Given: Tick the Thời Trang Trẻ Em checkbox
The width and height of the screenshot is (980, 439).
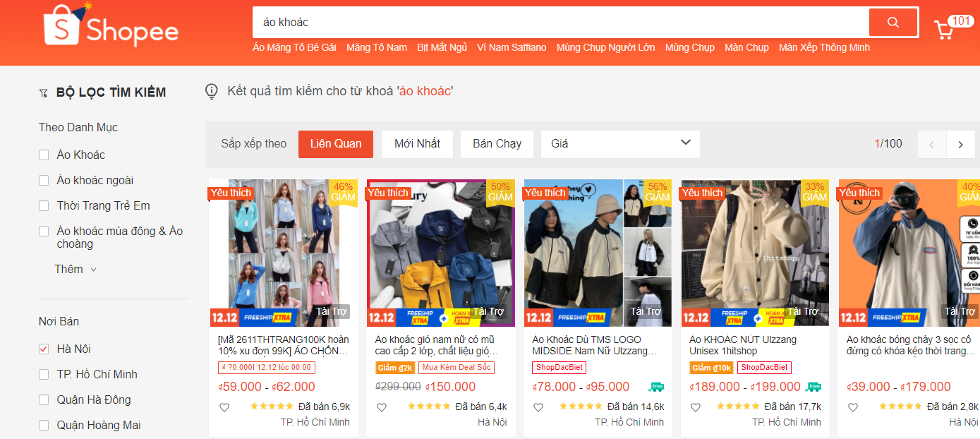Looking at the screenshot, I should point(44,206).
